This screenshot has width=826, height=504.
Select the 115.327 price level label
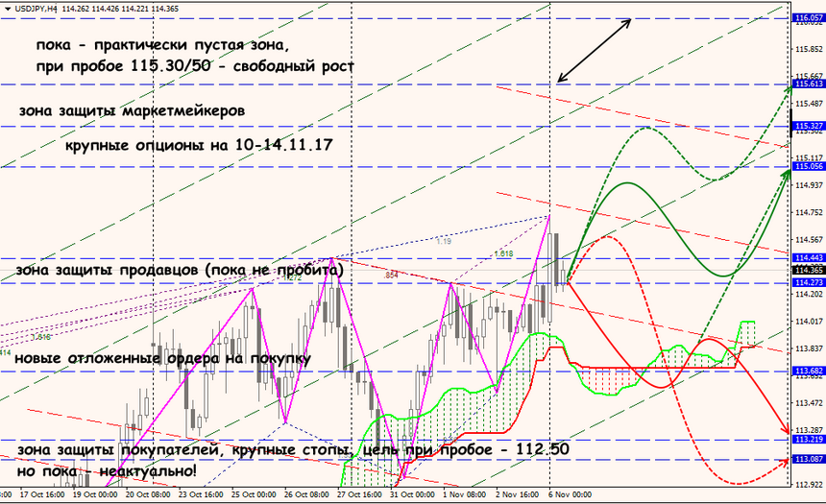point(809,126)
